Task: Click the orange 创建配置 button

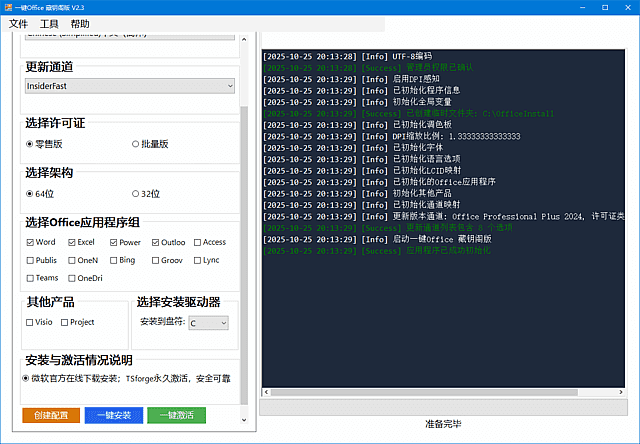Action: (x=51, y=415)
